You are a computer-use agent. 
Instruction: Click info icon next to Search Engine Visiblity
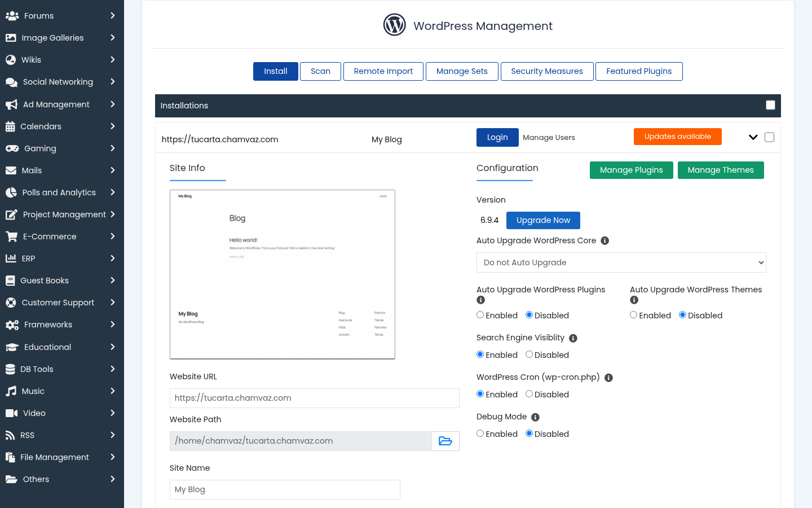(x=573, y=338)
